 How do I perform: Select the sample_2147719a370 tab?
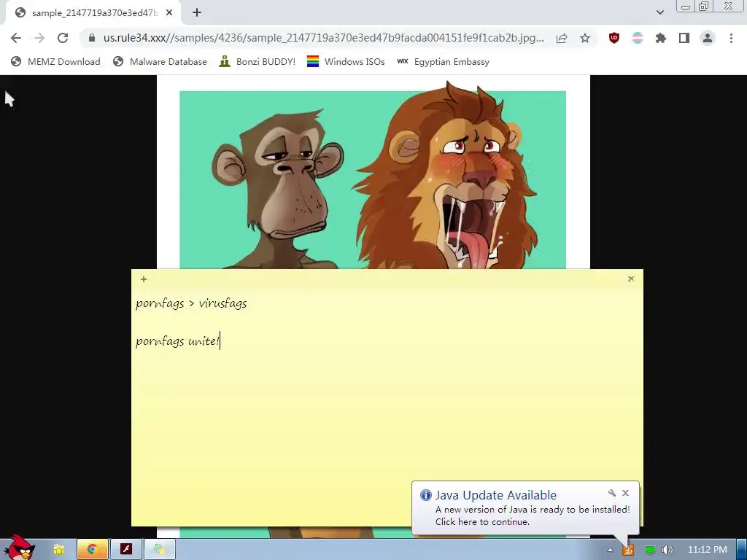pos(93,13)
